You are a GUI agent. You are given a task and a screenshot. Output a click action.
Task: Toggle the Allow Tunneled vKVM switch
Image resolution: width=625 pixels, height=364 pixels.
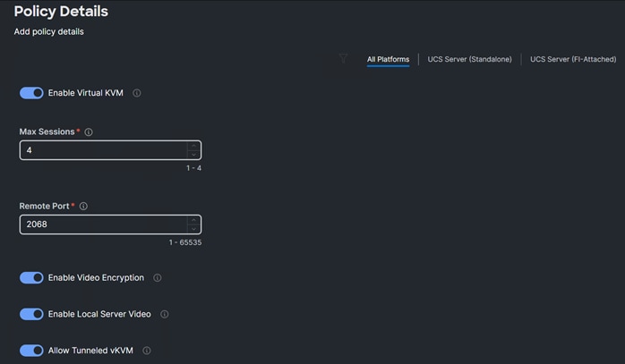pos(31,351)
